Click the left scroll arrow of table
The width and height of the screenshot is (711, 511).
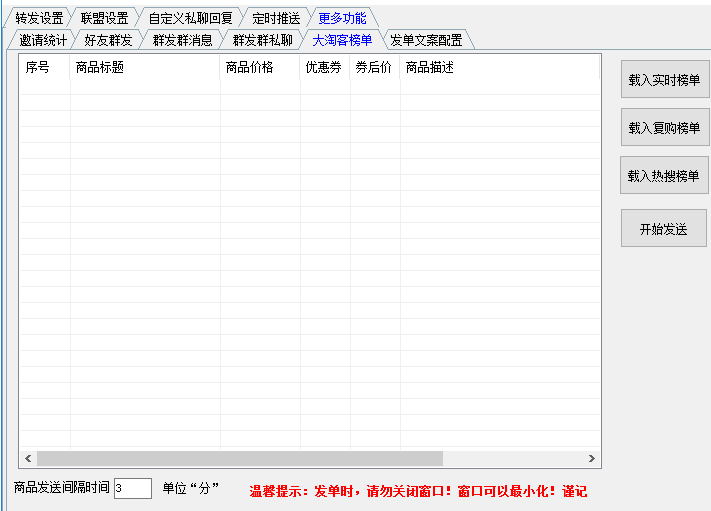[28, 458]
